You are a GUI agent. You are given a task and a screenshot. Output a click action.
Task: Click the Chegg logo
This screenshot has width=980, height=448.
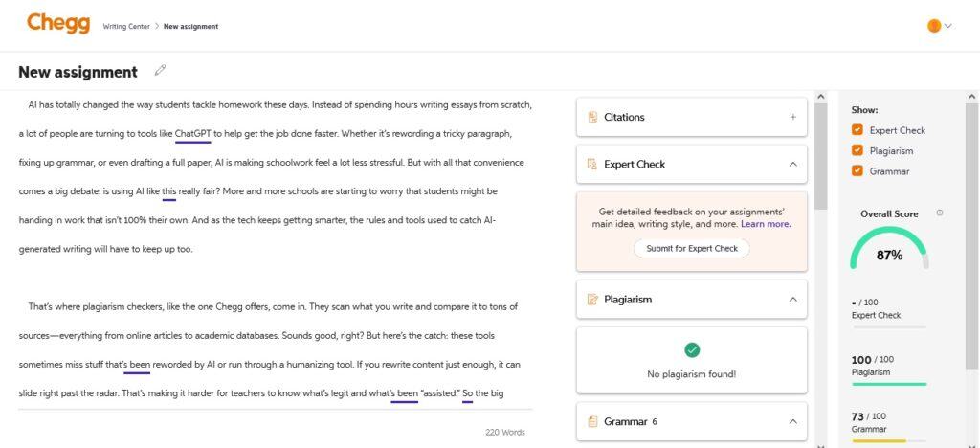(58, 24)
